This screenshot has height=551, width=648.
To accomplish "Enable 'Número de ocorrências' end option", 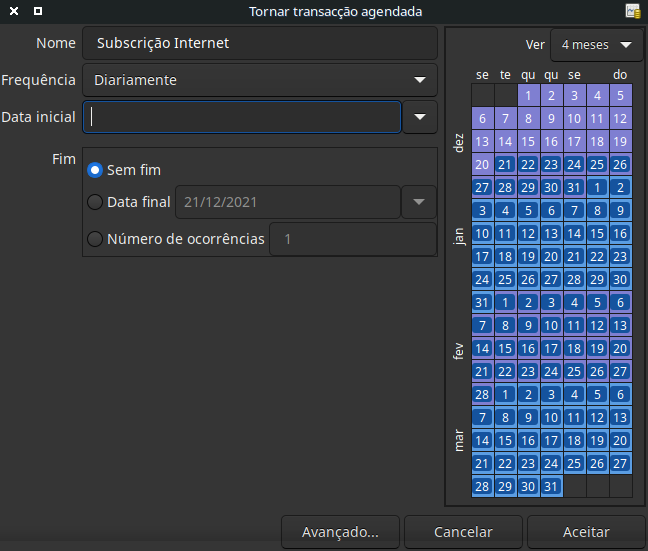I will [x=95, y=239].
